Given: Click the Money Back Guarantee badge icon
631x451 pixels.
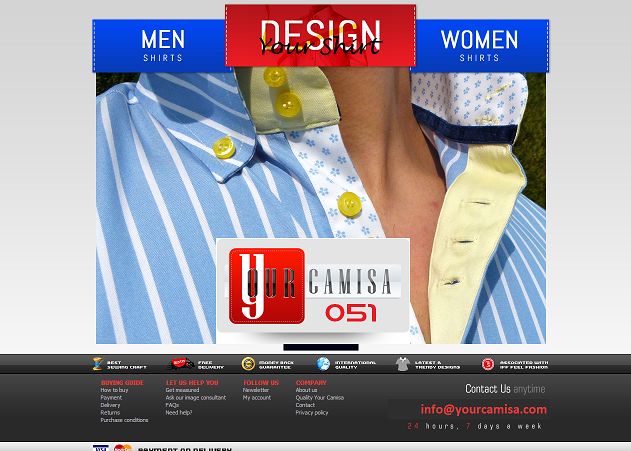Looking at the screenshot, I should [248, 364].
